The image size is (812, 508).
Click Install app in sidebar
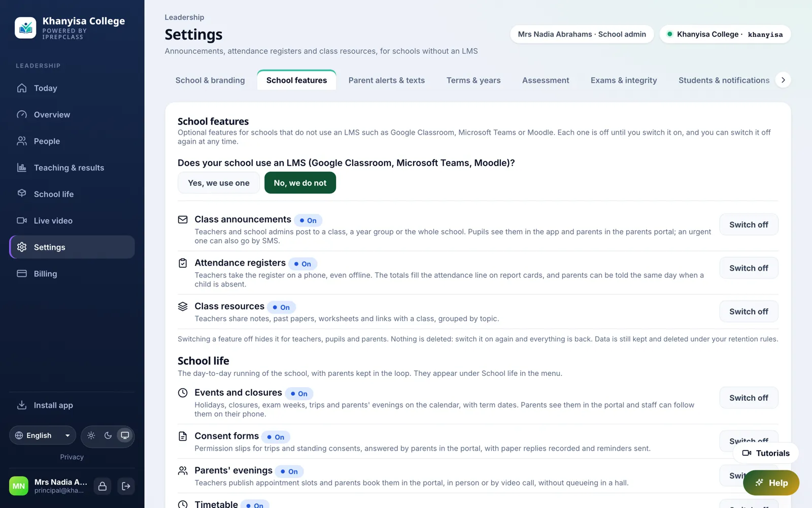click(72, 405)
